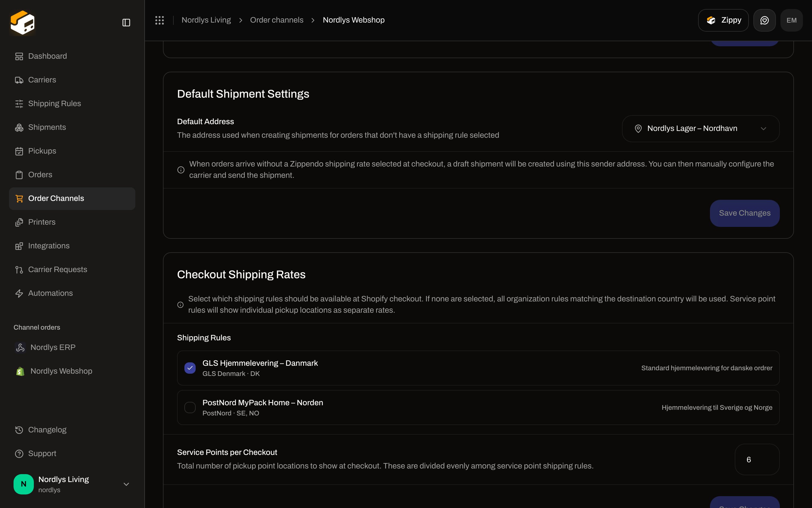Open the Default Address dropdown

coord(701,129)
